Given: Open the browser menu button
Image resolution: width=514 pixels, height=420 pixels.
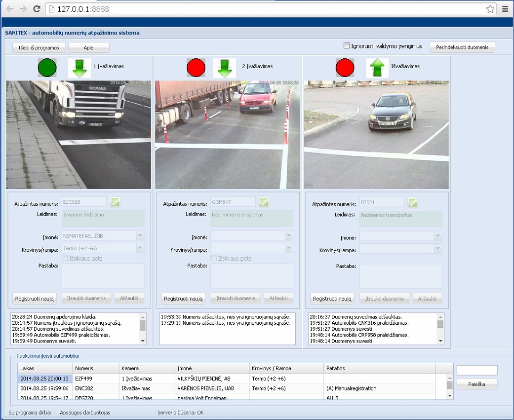Looking at the screenshot, I should click(x=505, y=8).
